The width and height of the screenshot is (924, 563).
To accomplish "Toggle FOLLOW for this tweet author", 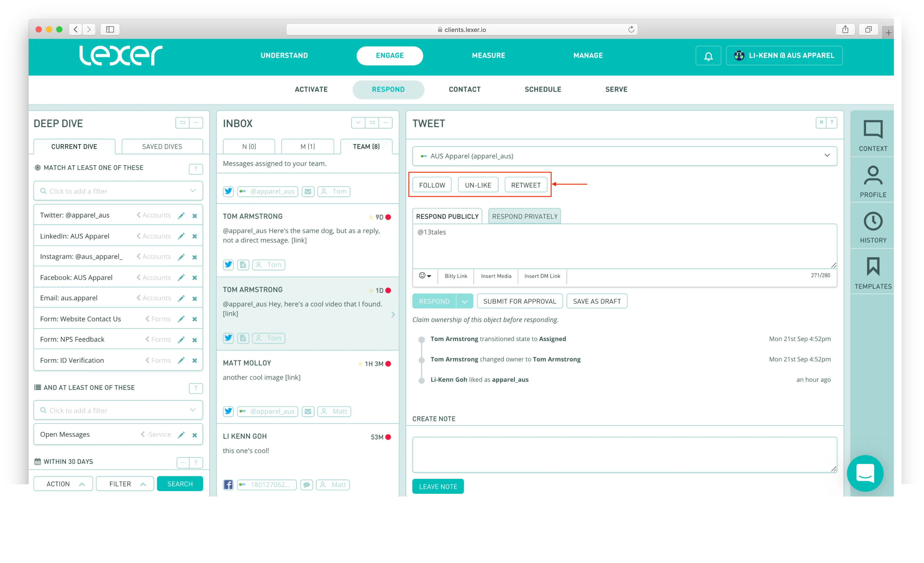I will pos(432,185).
